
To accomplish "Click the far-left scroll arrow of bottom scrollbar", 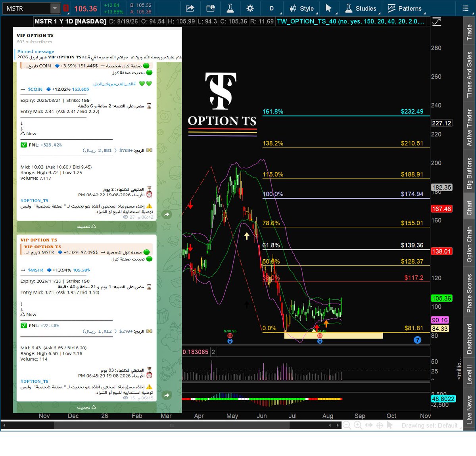I will click(x=4, y=425).
